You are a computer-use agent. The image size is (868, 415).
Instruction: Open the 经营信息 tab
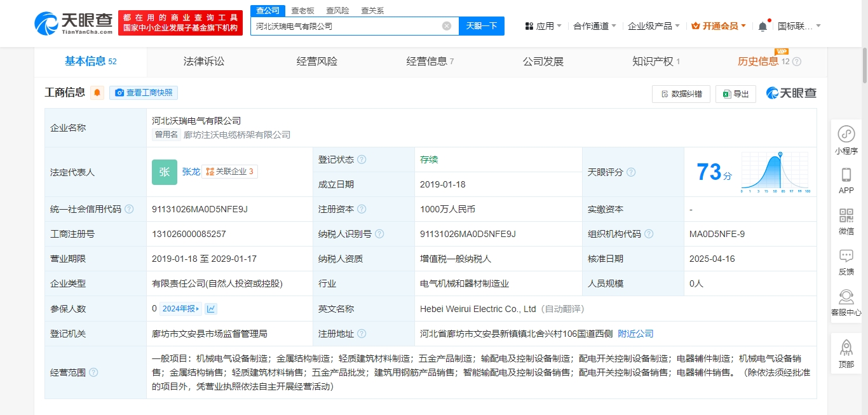[x=430, y=62]
